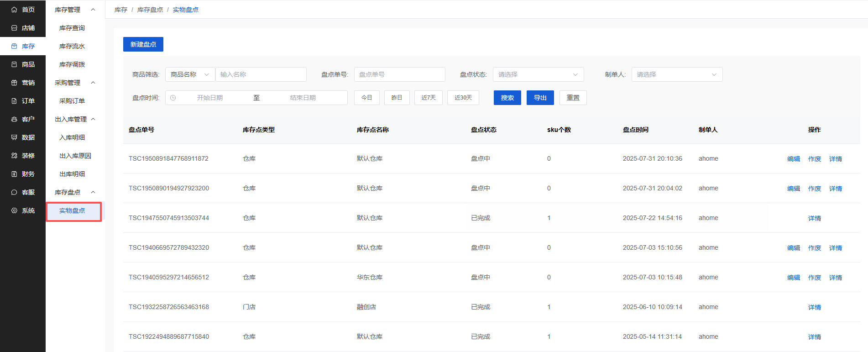Click the 融创店 cell
The height and width of the screenshot is (352, 868).
(366, 307)
